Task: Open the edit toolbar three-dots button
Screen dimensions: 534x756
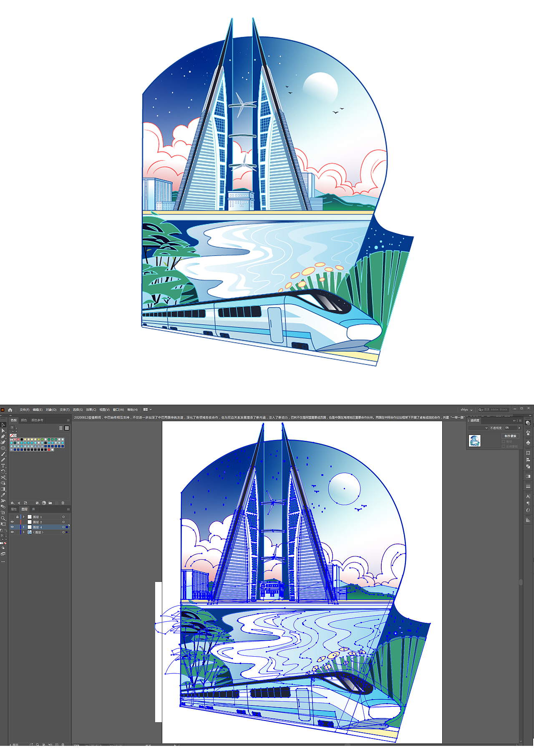Action: (x=3, y=561)
